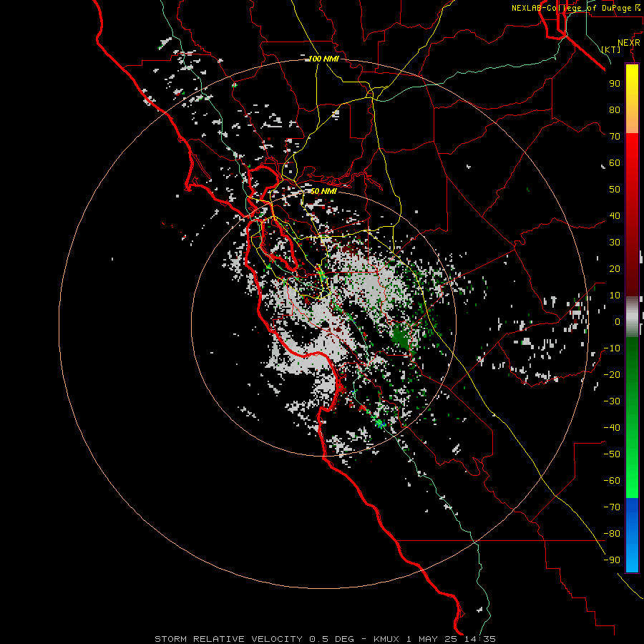The height and width of the screenshot is (644, 644).
Task: Click the 50 value on velocity scale
Action: click(615, 190)
